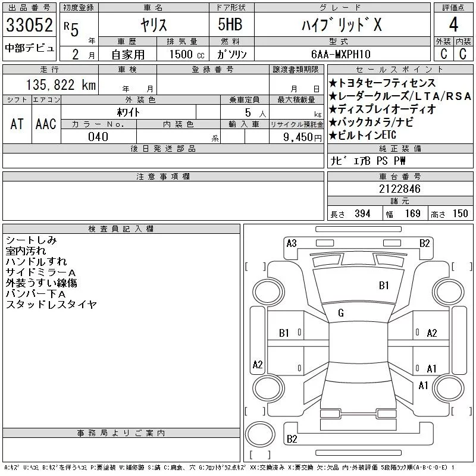
Task: Select ★ビルトインETC line
Action: 362,135
